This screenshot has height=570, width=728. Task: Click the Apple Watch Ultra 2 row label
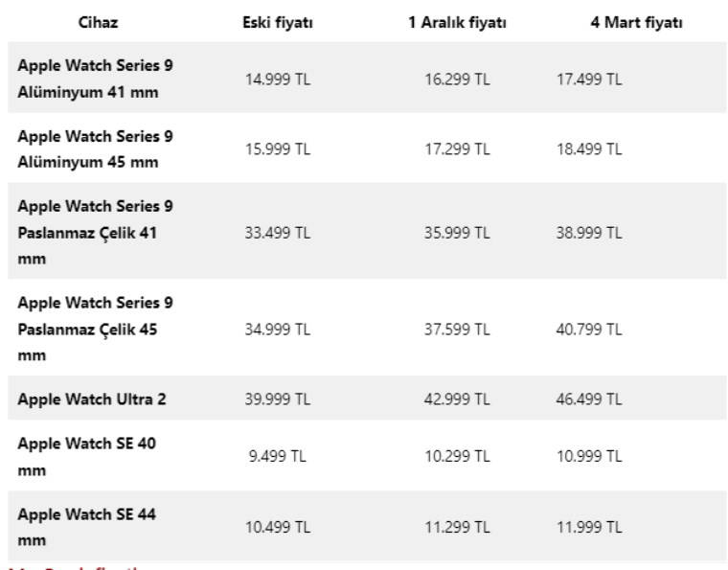(92, 399)
